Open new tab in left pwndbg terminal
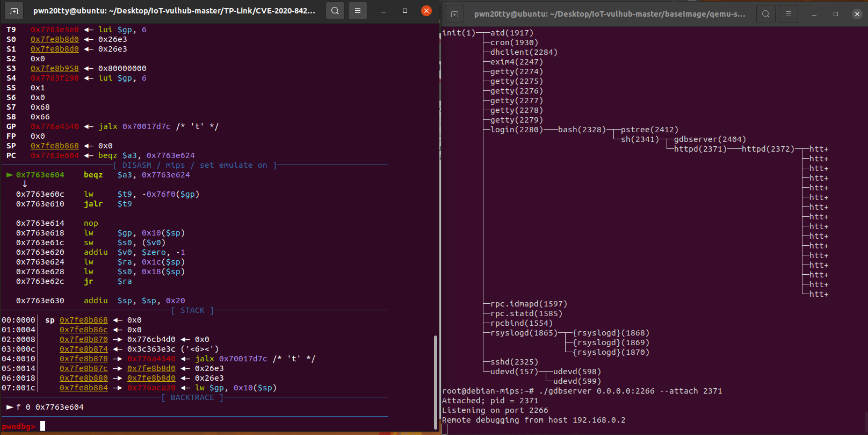 [14, 11]
